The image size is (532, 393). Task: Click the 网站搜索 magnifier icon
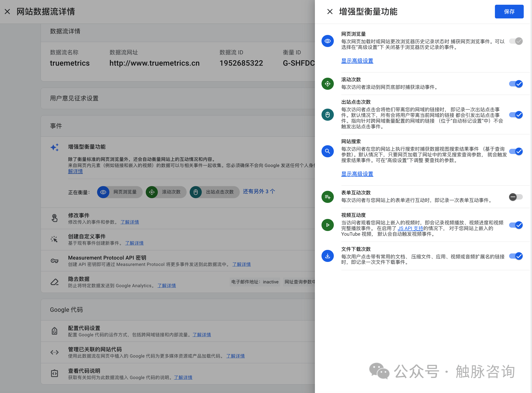[x=327, y=151]
